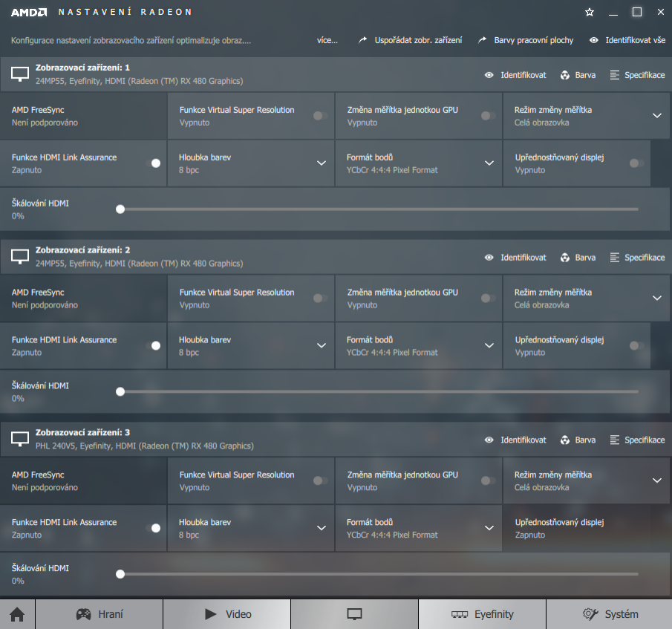
Task: Click the color wheel icon for display 3 Barva
Action: 565,440
